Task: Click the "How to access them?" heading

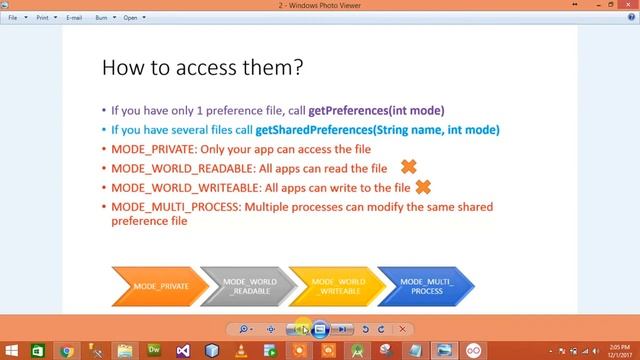Action: point(202,67)
